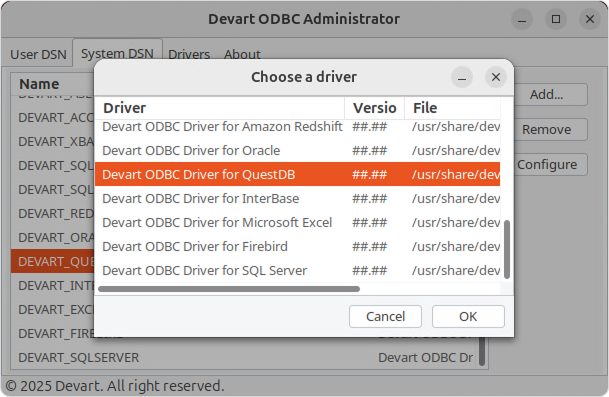The image size is (609, 397).
Task: Click the version cell of Firebird driver
Action: point(369,247)
